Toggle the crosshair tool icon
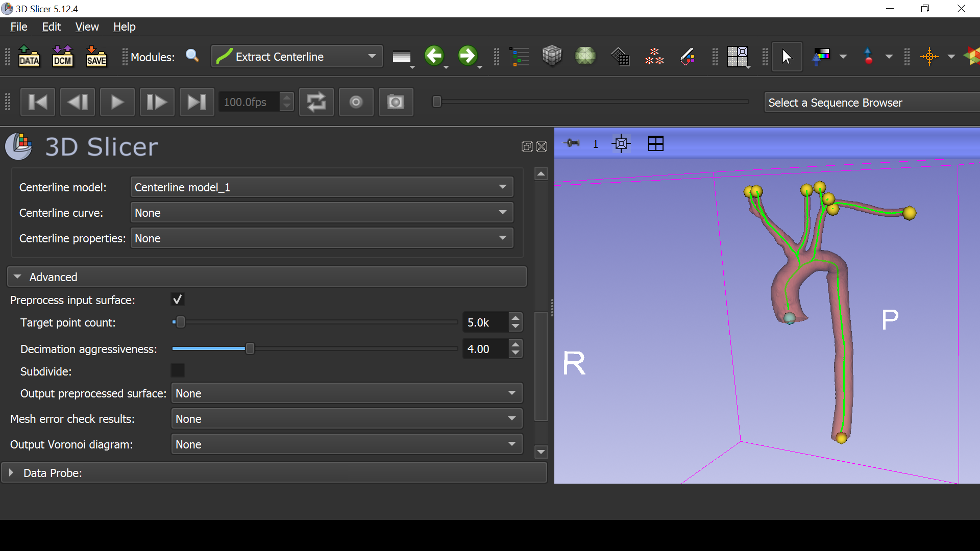This screenshot has height=551, width=980. pos(929,56)
